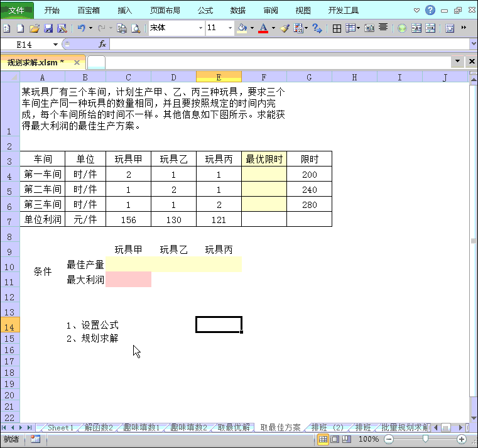
Task: Open the Fill Color dropdown arrow
Action: [252, 28]
